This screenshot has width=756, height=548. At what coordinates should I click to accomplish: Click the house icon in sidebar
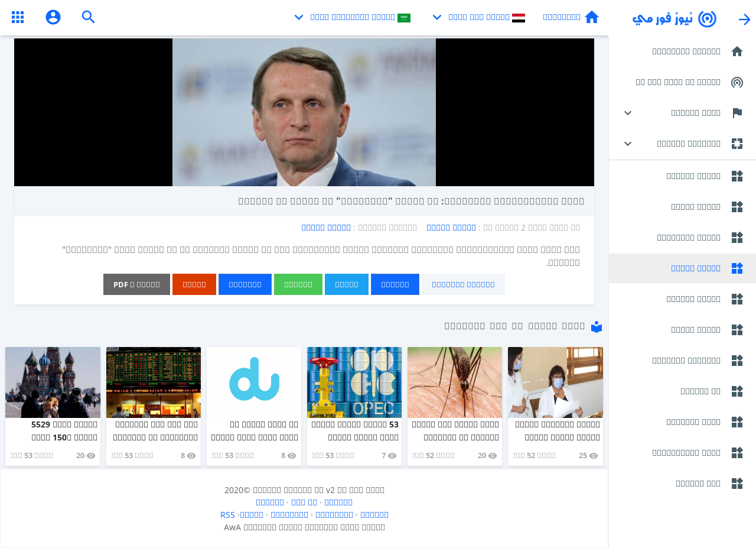tap(737, 51)
